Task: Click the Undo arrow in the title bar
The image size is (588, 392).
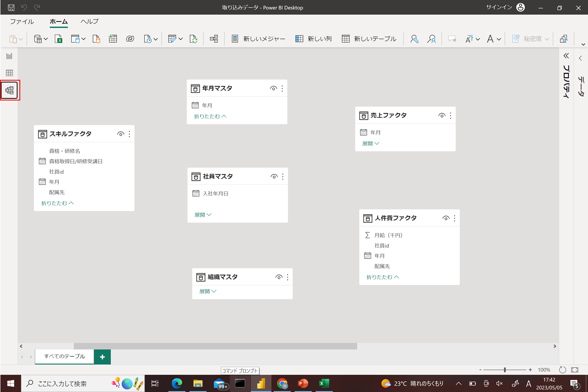Action: click(x=24, y=7)
